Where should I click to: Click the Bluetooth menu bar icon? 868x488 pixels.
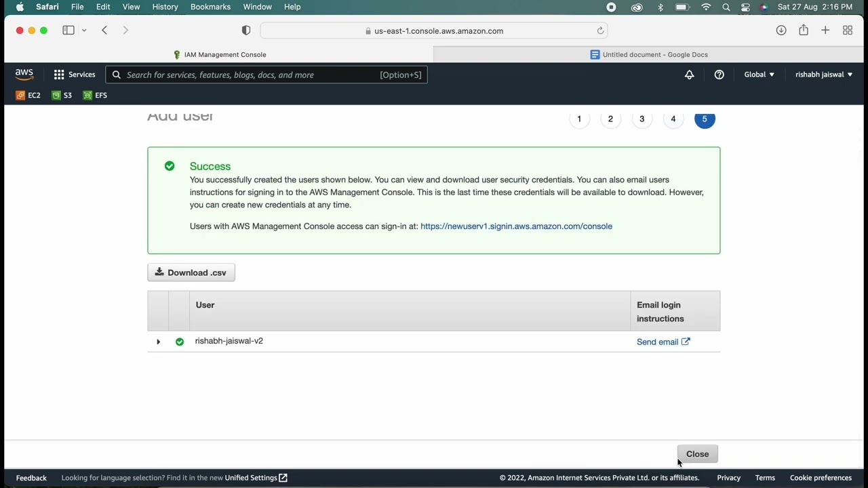[660, 7]
